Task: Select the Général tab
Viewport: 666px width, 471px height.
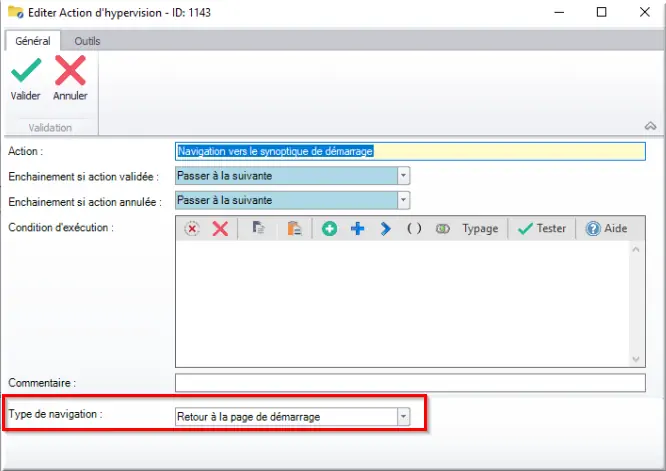Action: click(x=33, y=41)
